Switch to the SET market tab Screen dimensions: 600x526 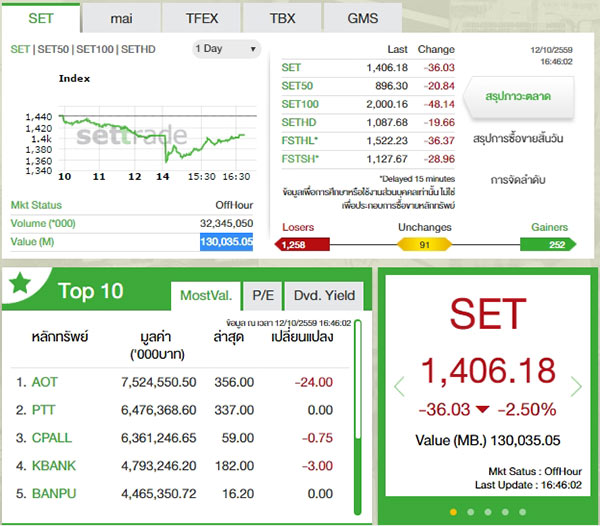41,18
